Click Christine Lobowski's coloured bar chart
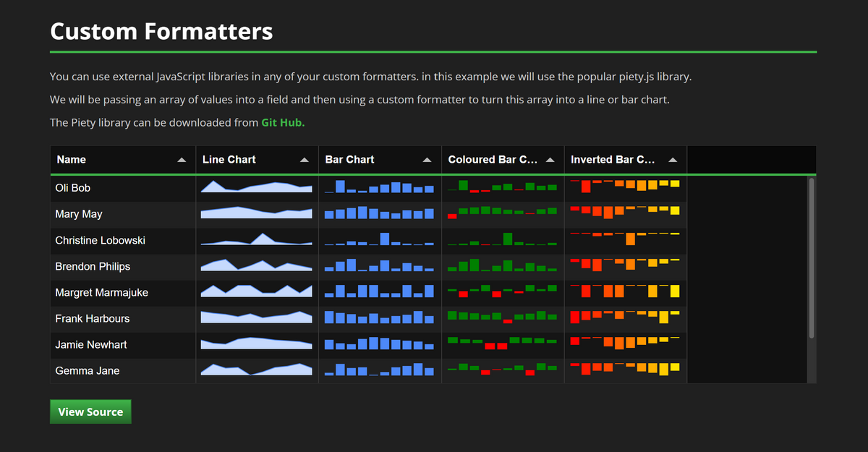This screenshot has width=868, height=452. tap(502, 239)
